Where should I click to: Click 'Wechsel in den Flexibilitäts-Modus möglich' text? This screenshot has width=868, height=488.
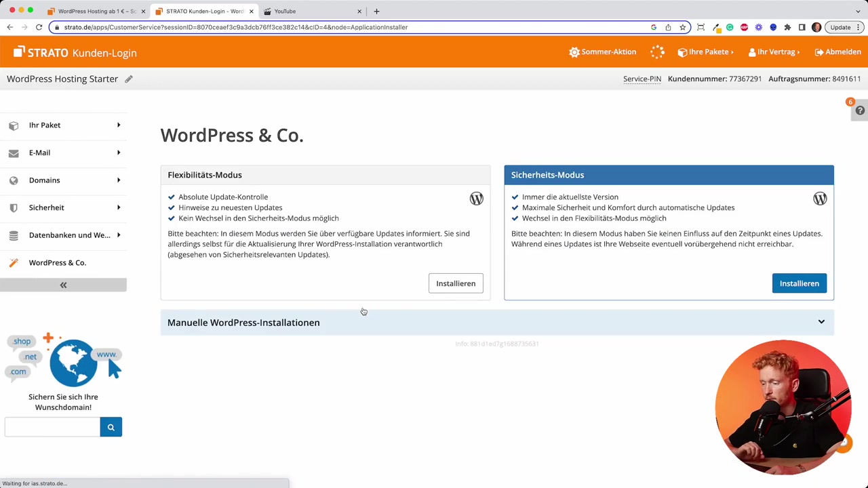click(594, 218)
